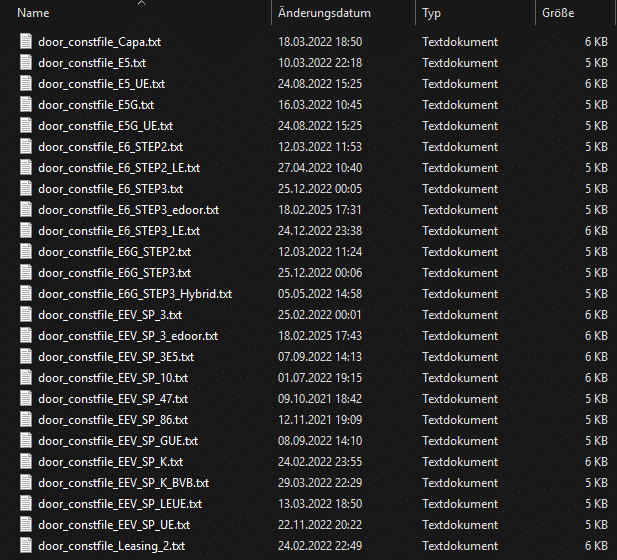This screenshot has width=617, height=560.
Task: Sort files by Änderungsdatum column header
Action: [x=324, y=14]
